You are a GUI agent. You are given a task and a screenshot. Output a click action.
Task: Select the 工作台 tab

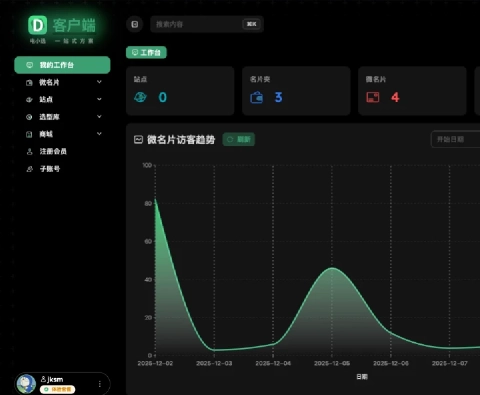click(146, 52)
